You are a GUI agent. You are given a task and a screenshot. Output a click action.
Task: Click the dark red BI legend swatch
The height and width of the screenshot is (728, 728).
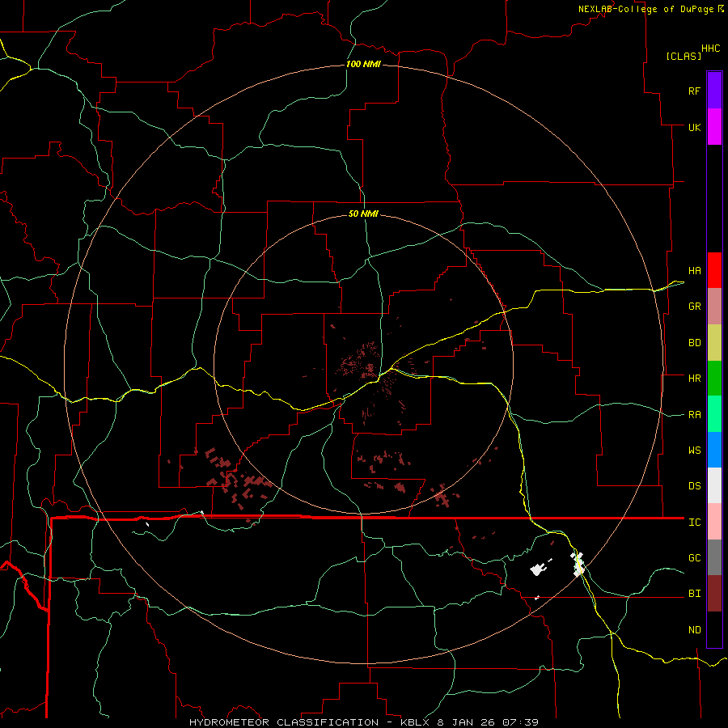(x=714, y=594)
